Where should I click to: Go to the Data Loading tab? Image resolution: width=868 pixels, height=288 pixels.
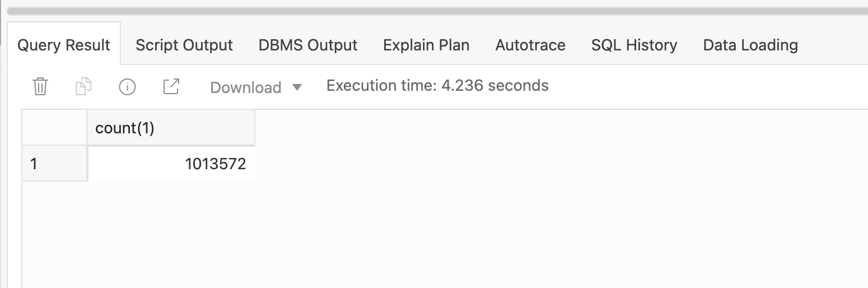click(750, 45)
